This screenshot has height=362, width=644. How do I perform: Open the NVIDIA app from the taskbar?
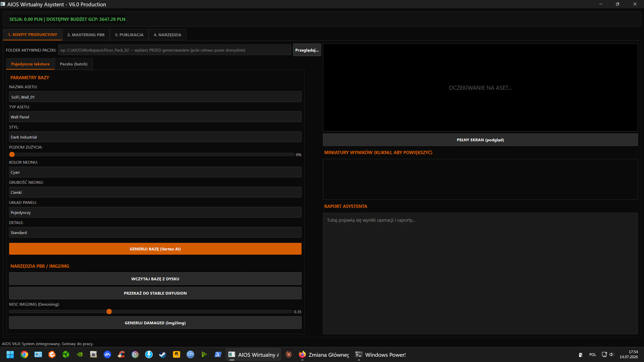pos(80,354)
